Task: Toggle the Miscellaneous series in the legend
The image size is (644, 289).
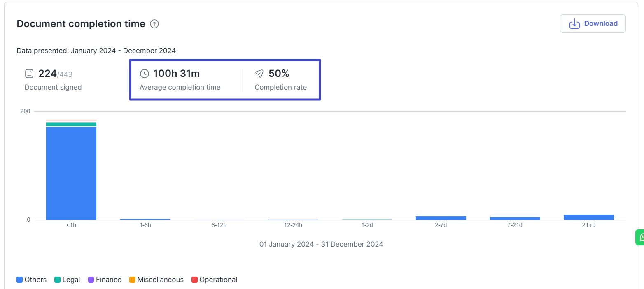Action: click(156, 280)
